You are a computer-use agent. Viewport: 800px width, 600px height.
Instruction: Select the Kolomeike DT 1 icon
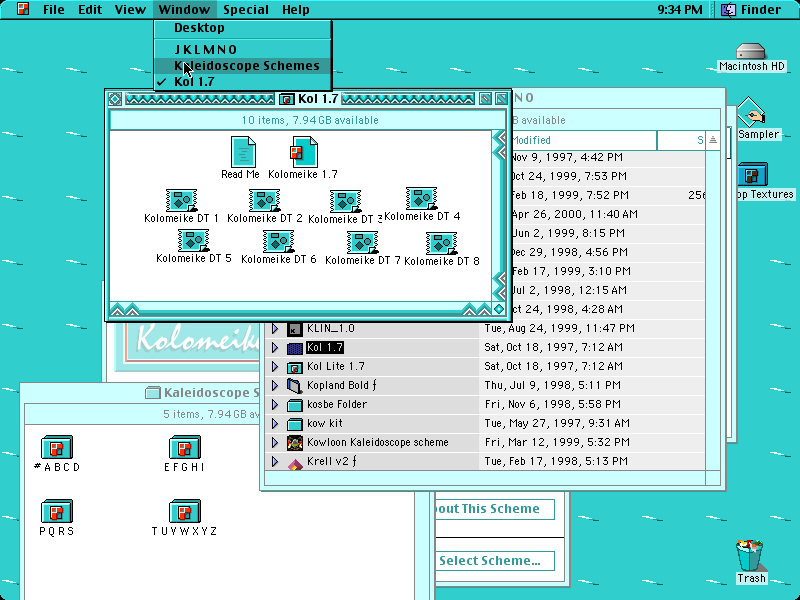pos(181,200)
